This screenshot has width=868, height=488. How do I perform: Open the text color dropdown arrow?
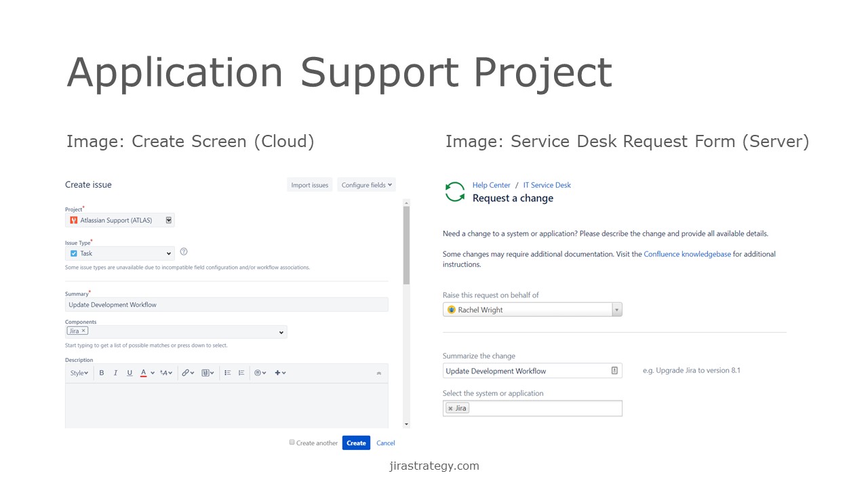(153, 373)
